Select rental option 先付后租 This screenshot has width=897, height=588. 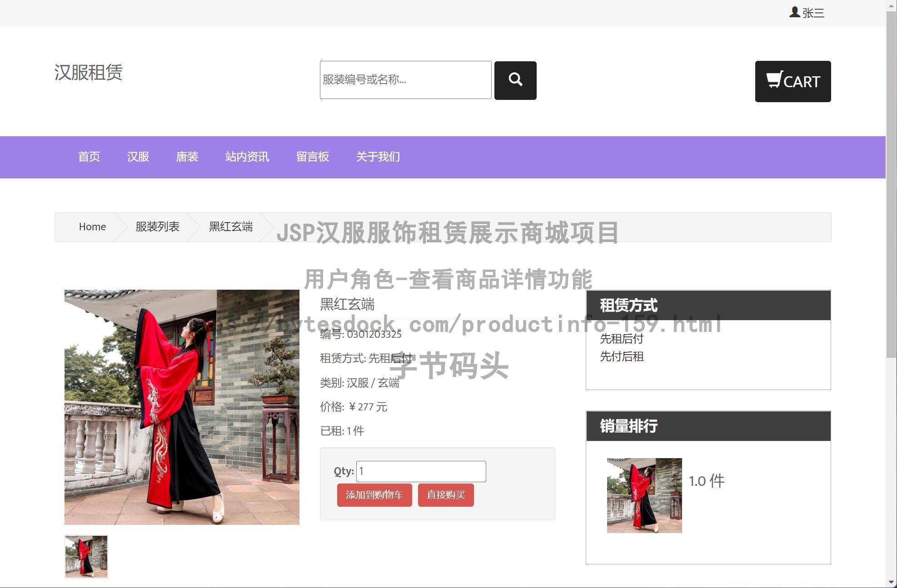[621, 357]
